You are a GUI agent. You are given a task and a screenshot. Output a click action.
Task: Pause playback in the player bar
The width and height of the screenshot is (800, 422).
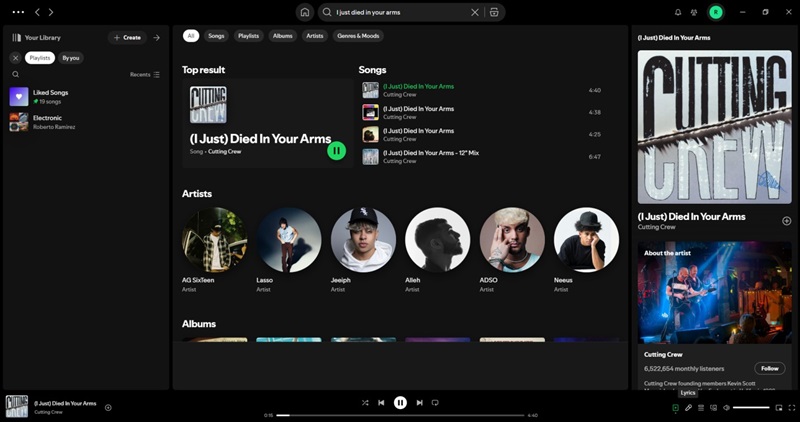pyautogui.click(x=401, y=403)
